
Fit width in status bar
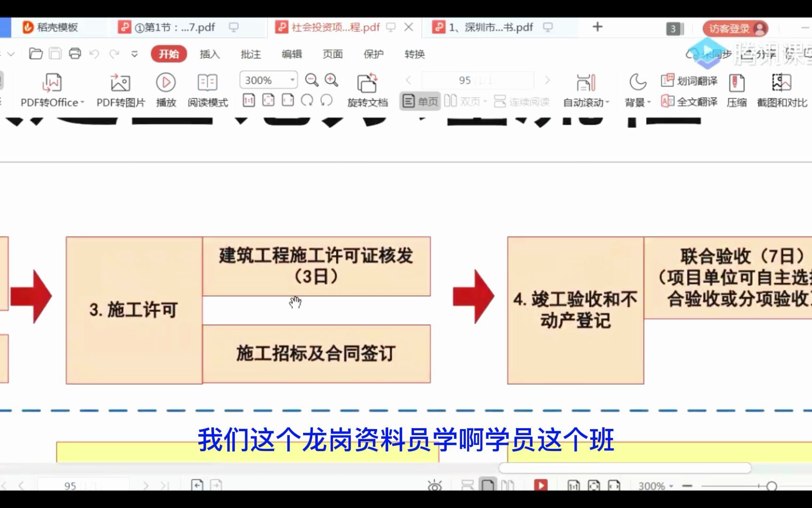tap(614, 485)
